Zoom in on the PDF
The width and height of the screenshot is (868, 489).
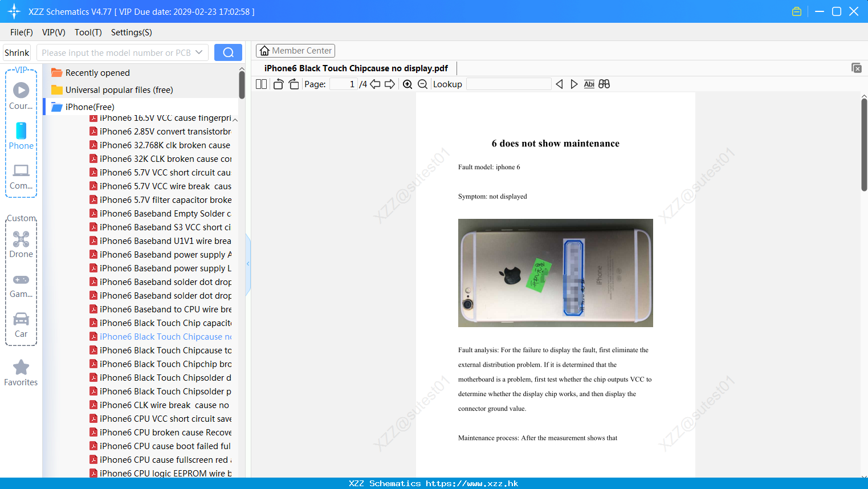(407, 84)
